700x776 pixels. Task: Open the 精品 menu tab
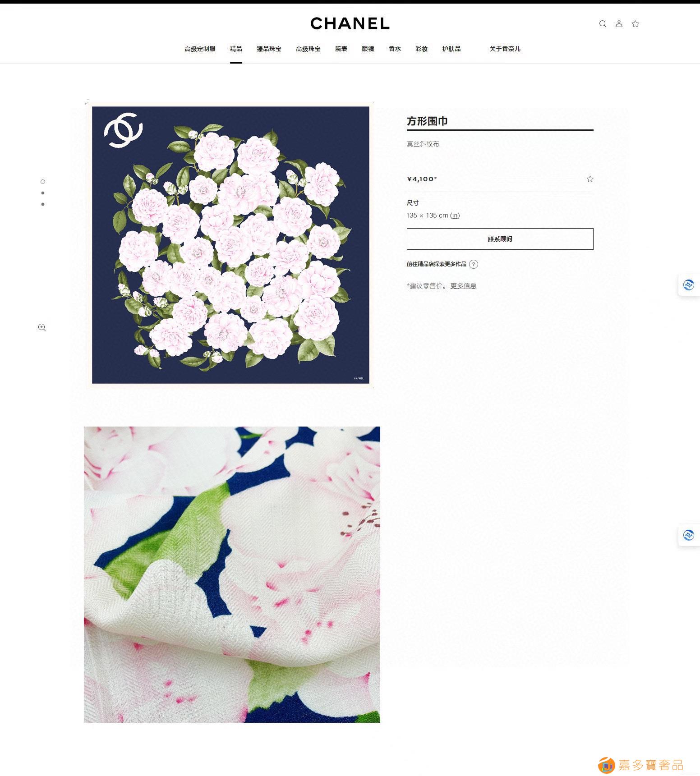[x=236, y=49]
